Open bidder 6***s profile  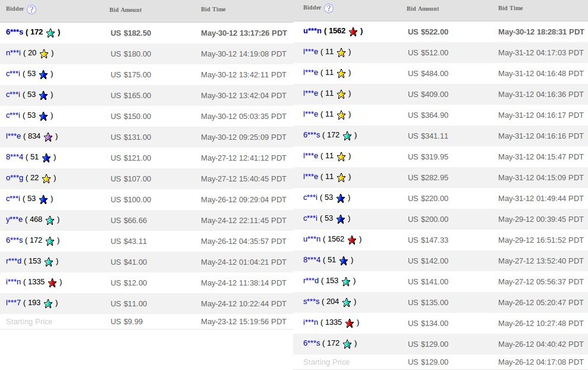coord(12,33)
